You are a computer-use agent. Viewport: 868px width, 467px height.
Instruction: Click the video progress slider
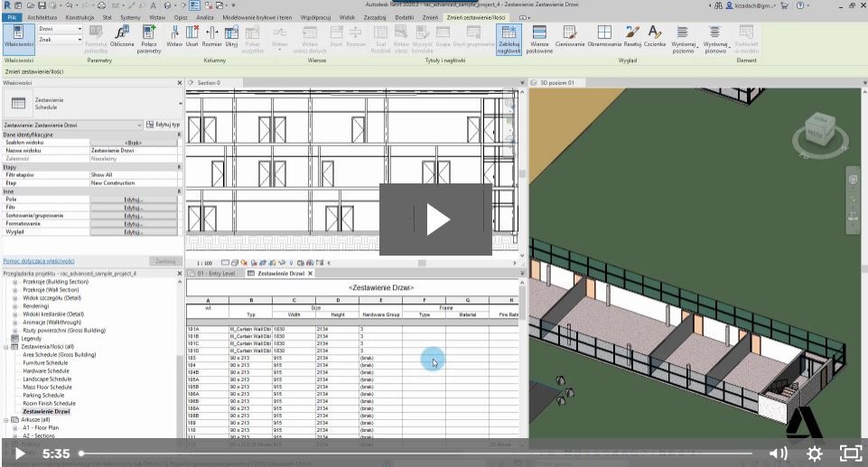coord(416,453)
